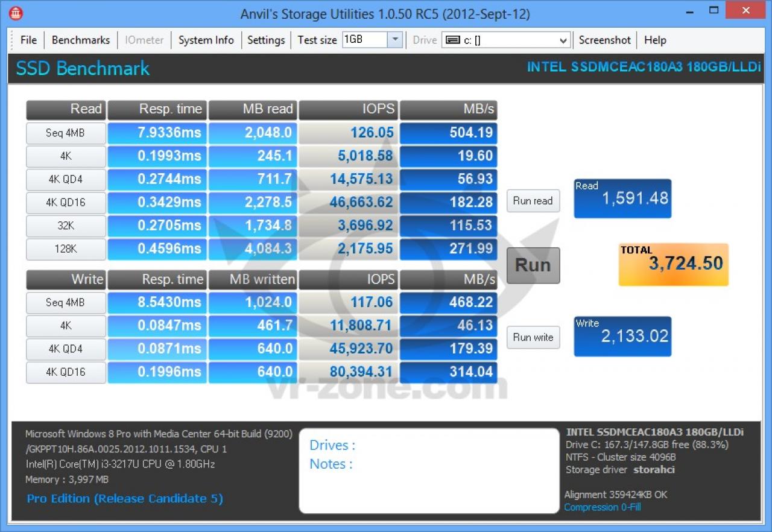
Task: Click the Run read button
Action: pos(533,201)
